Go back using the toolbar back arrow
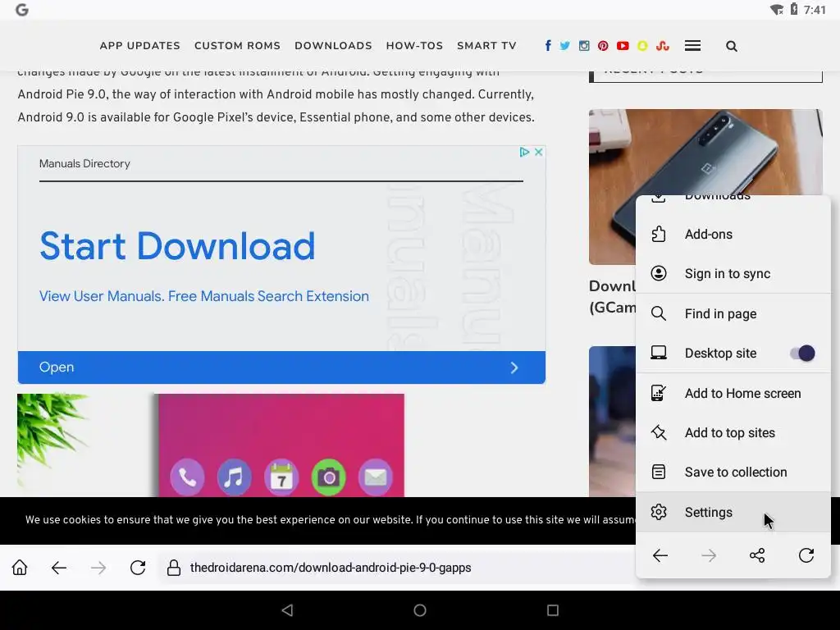This screenshot has height=630, width=840. click(59, 568)
